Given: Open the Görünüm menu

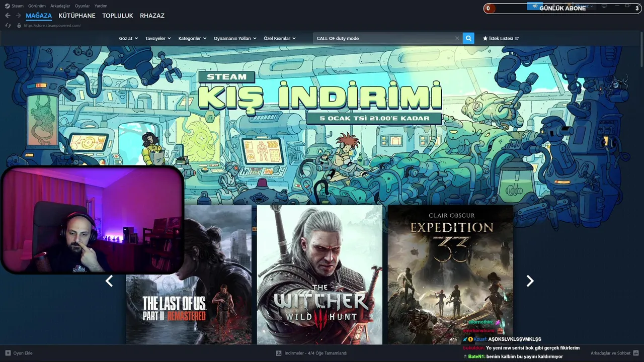Looking at the screenshot, I should point(37,6).
